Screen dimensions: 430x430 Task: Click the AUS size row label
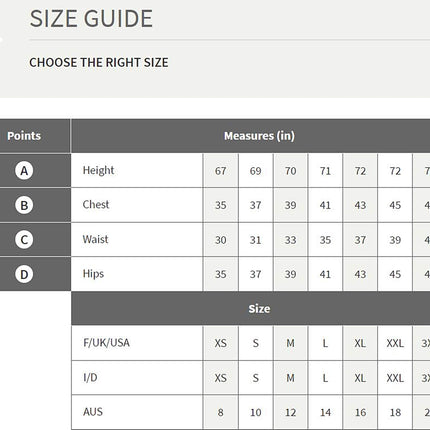click(x=93, y=412)
